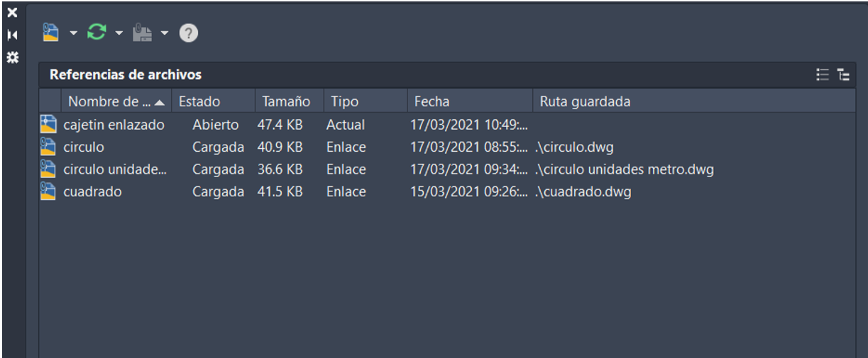Click the cajetin enlazado drawing file icon

click(48, 125)
